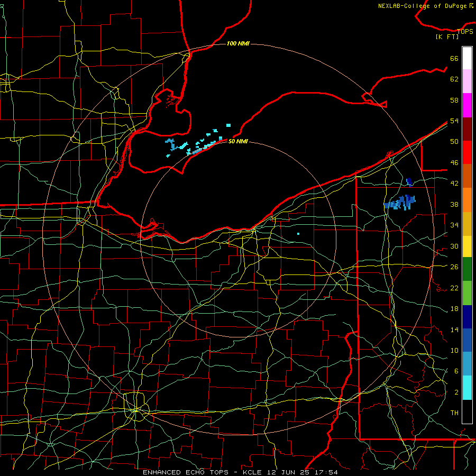Screen dimensions: 476x476
Task: Pick the navy blue legend swatch
Action: pyautogui.click(x=467, y=317)
